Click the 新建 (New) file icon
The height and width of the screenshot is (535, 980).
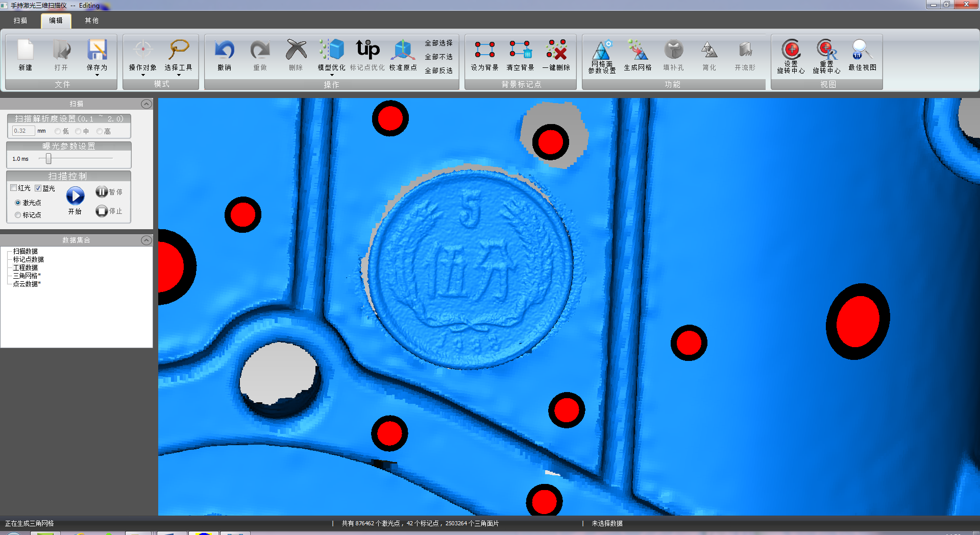pos(25,51)
